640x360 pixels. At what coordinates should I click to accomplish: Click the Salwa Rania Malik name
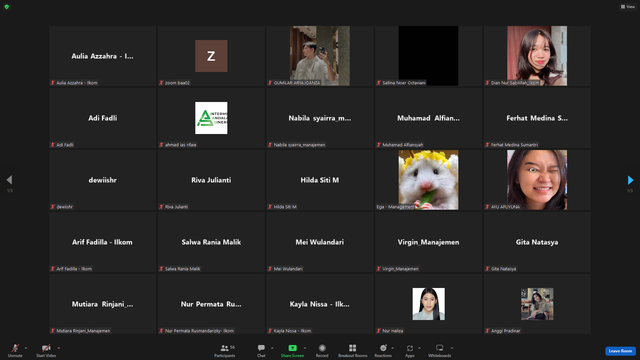pos(211,242)
